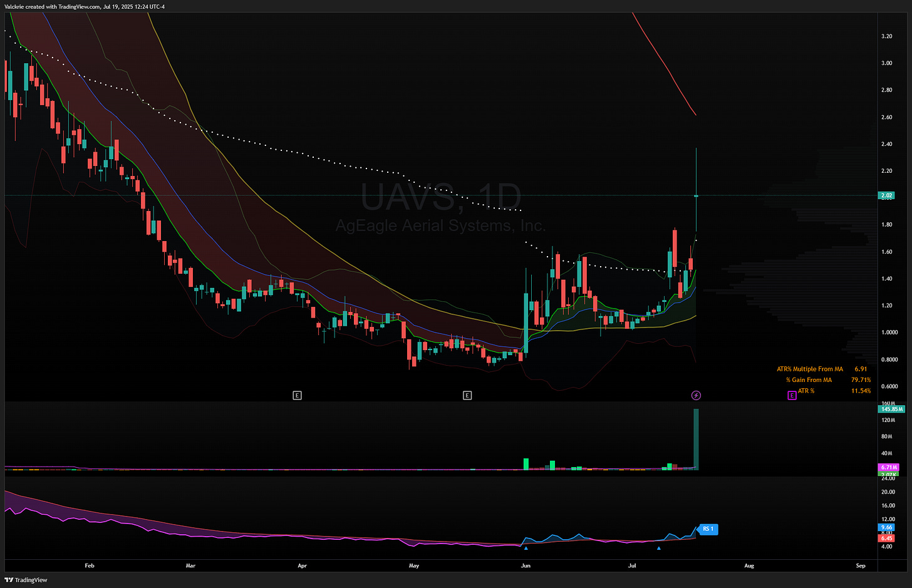
Task: Click the 120M volume axis label
Action: (887, 420)
